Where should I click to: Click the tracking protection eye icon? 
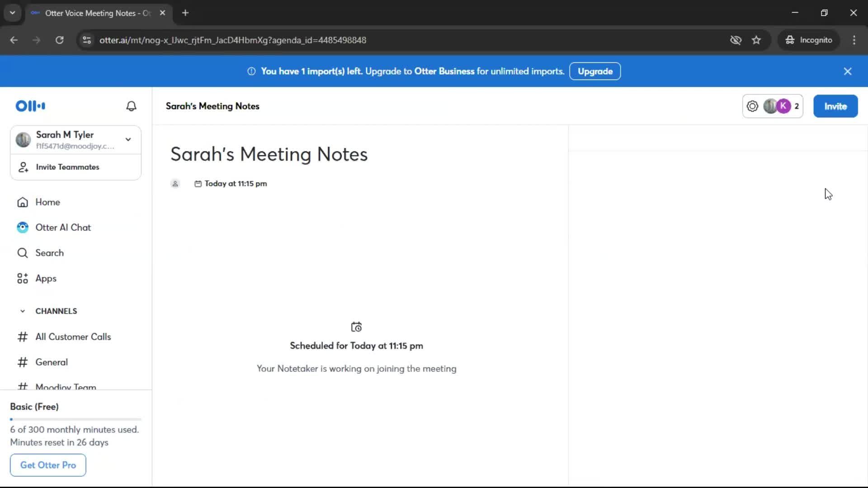click(x=736, y=40)
